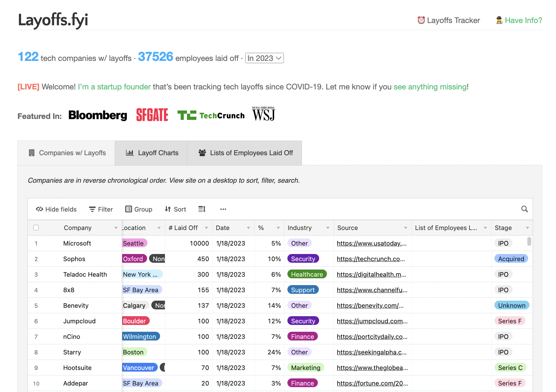Open Benevity's benevity.com source link
The image size is (556, 392).
[x=370, y=306]
